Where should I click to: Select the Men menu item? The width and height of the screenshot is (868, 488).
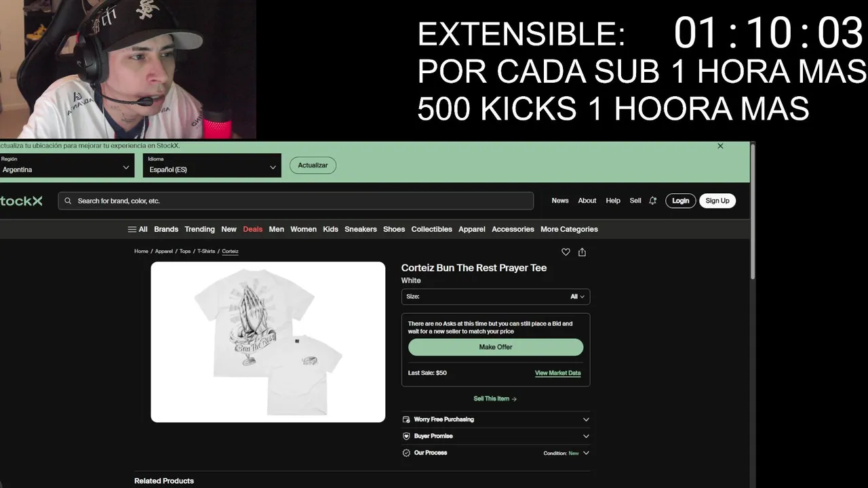click(277, 229)
